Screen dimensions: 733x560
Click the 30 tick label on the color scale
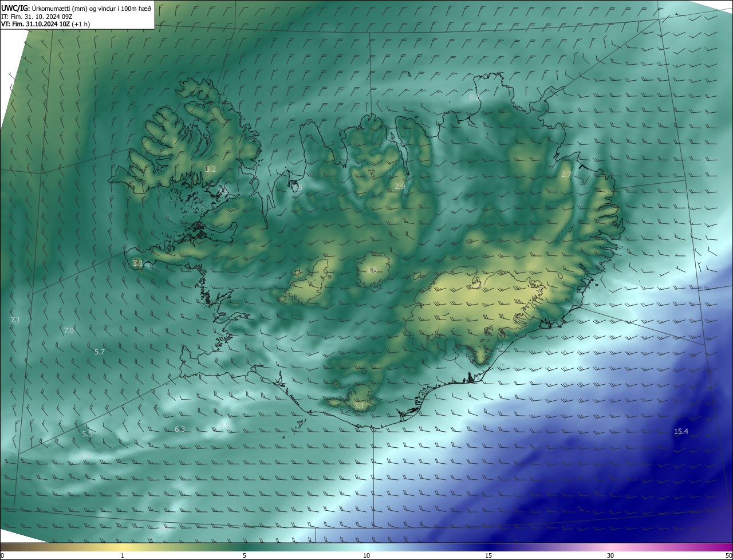[x=610, y=555]
